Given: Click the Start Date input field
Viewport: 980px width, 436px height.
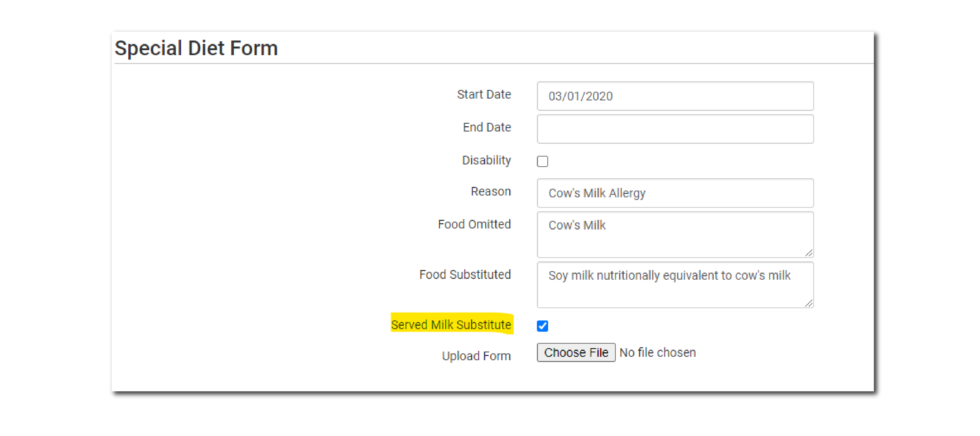Looking at the screenshot, I should tap(675, 96).
